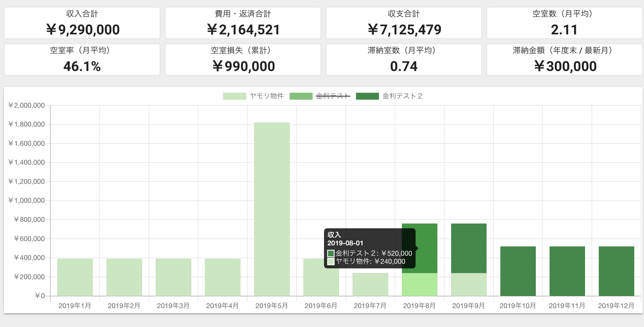644x327 pixels.
Task: Click the dark green 2019年9月 bar segment
Action: [469, 248]
